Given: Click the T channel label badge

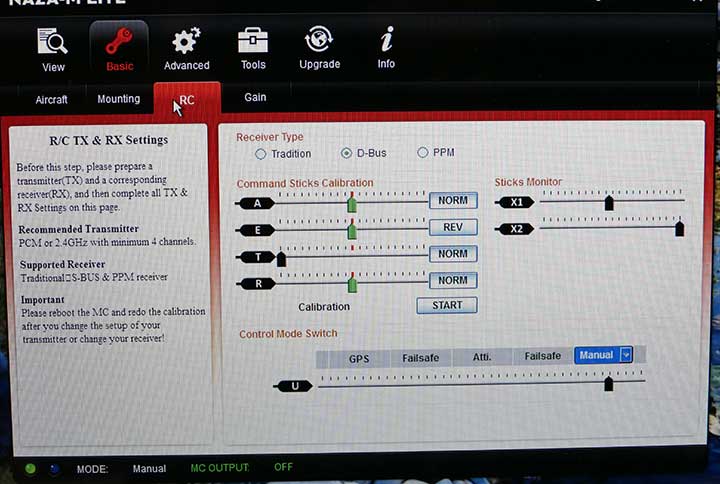Looking at the screenshot, I should [258, 257].
